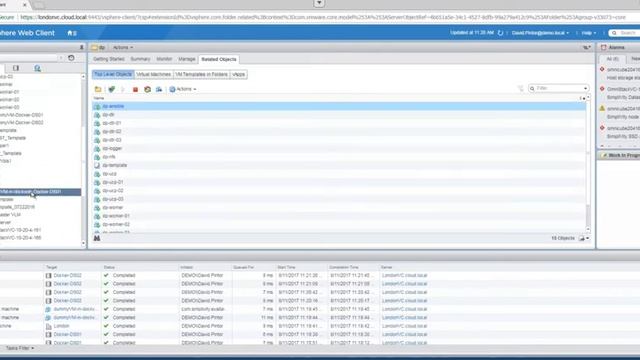640x360 pixels.
Task: Power on selected VM green icon
Action: (x=111, y=89)
